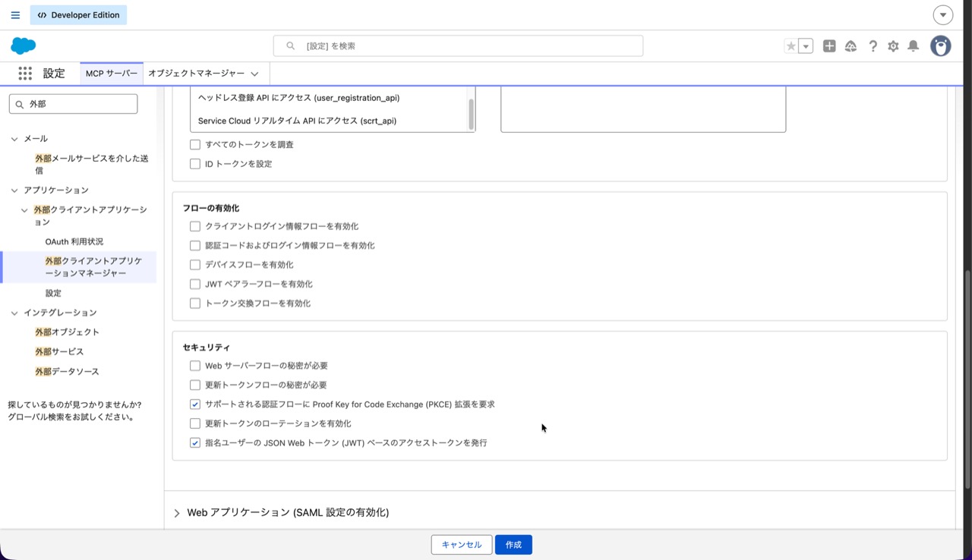Open the help question mark icon

[x=873, y=46]
